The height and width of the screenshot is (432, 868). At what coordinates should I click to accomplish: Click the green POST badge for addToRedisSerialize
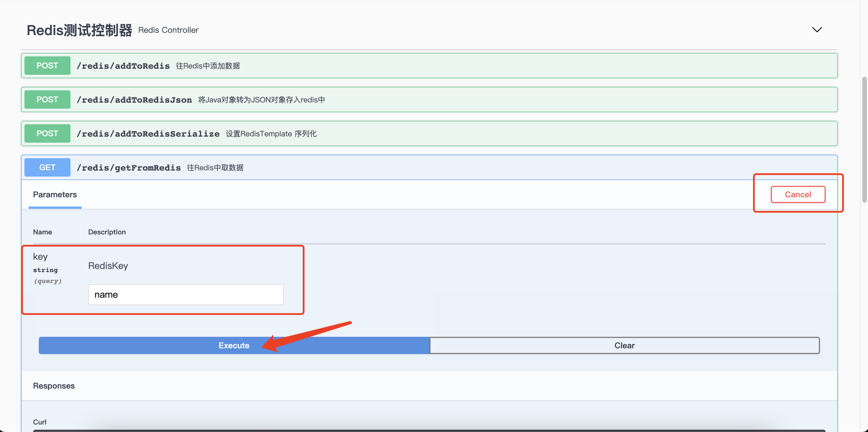47,133
